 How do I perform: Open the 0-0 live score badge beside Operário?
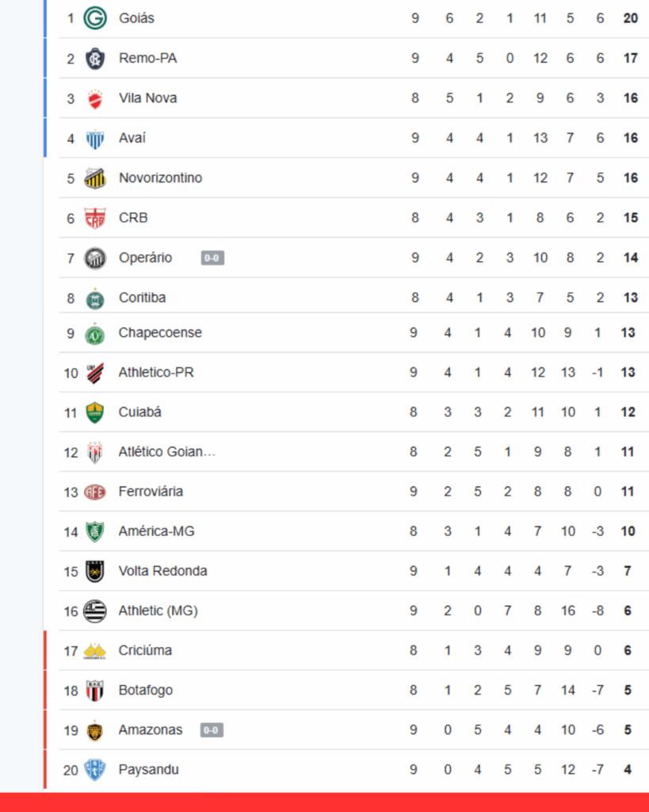[212, 258]
